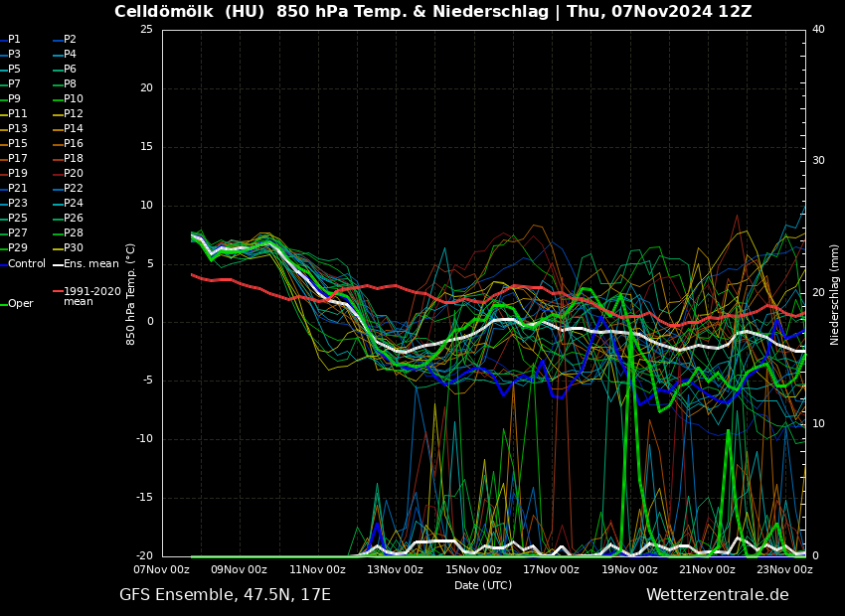This screenshot has height=616, width=845.
Task: Click the P30 legend entry
Action: point(74,248)
